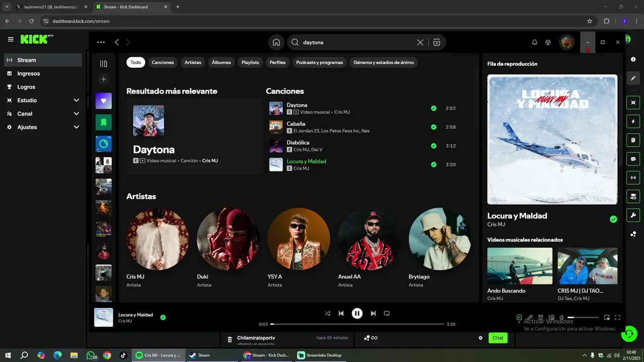Image resolution: width=644 pixels, height=362 pixels.
Task: Select the Álbumes filter tab
Action: click(x=221, y=62)
